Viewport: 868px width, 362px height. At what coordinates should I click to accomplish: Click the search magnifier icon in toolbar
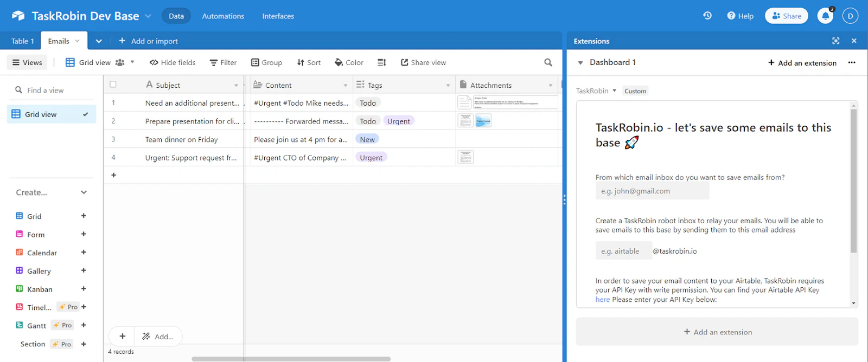pyautogui.click(x=548, y=62)
